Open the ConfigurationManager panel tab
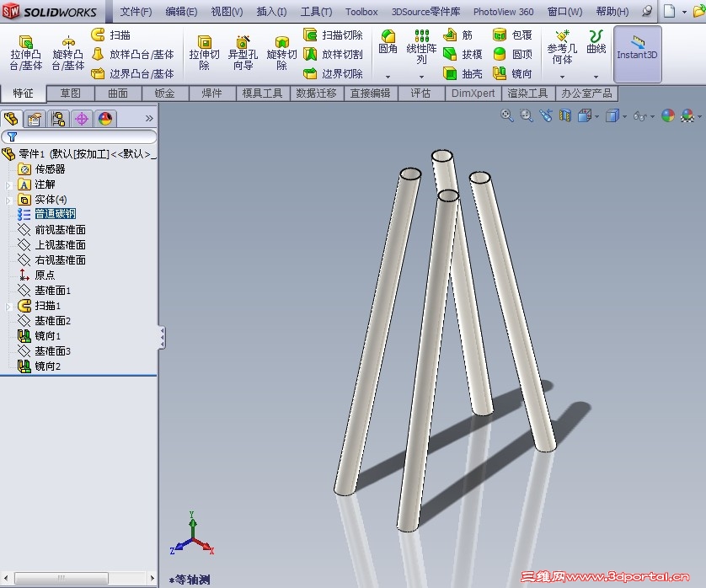The height and width of the screenshot is (588, 706). click(x=58, y=119)
